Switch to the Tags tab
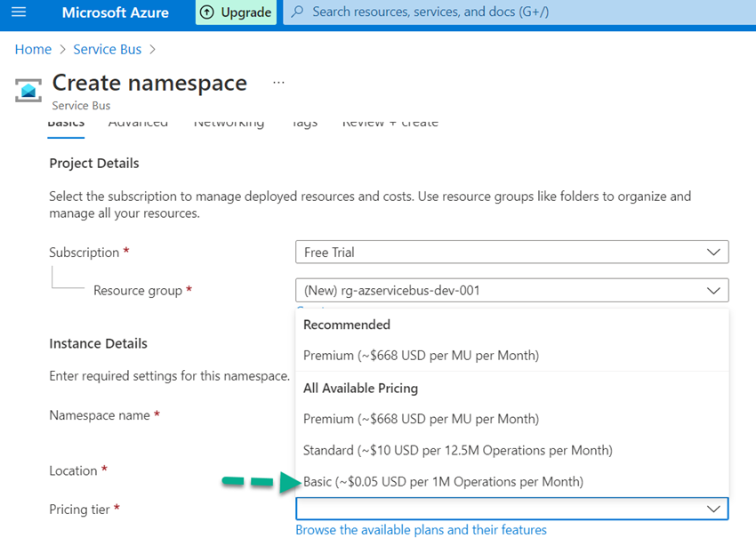This screenshot has width=756, height=546. click(304, 122)
